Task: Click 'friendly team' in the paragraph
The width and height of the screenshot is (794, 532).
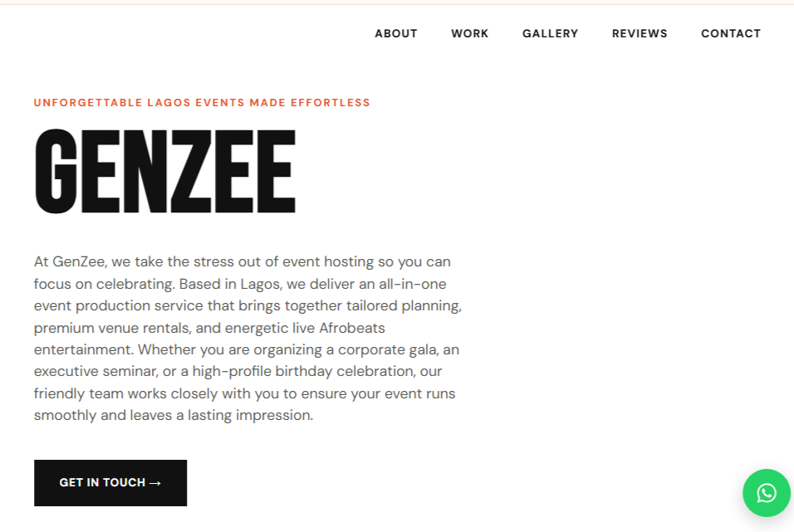Action: (79, 393)
